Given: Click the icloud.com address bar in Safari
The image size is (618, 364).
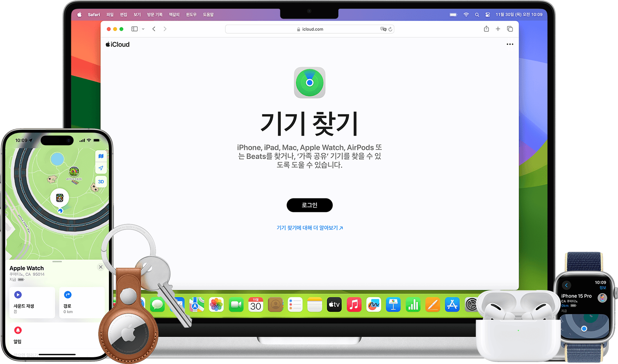Looking at the screenshot, I should tap(309, 29).
